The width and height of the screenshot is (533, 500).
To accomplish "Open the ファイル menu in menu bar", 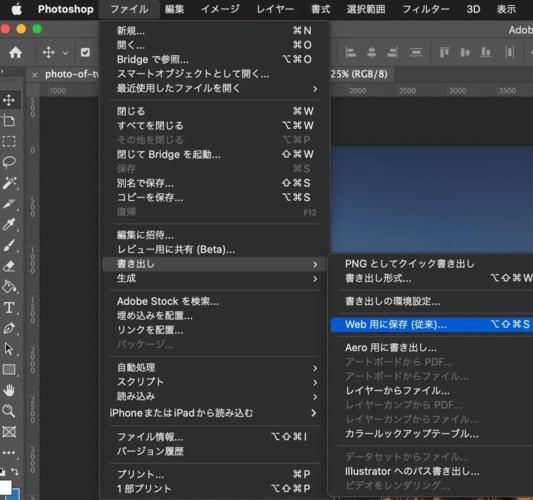I will point(129,9).
